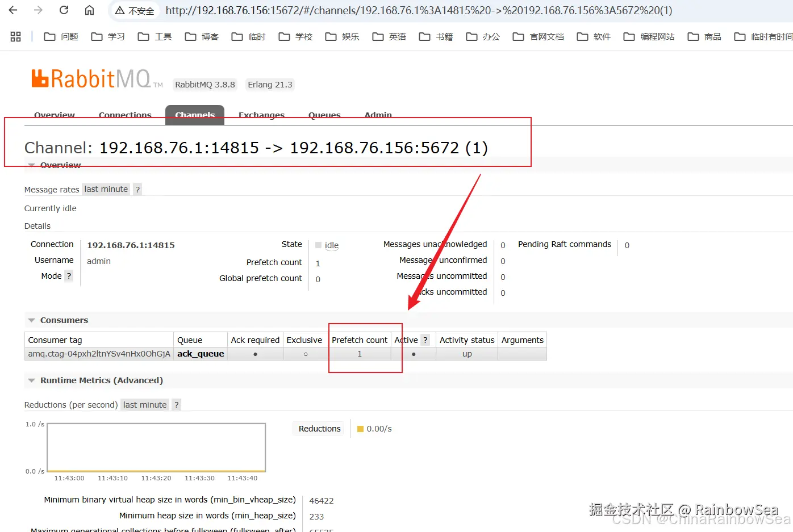Click the Arguments column header
793x532 pixels.
522,340
